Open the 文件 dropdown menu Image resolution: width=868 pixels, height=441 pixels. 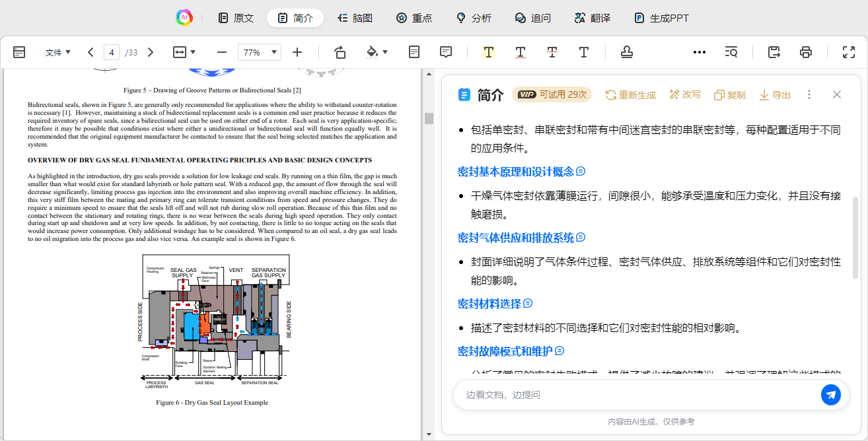57,52
